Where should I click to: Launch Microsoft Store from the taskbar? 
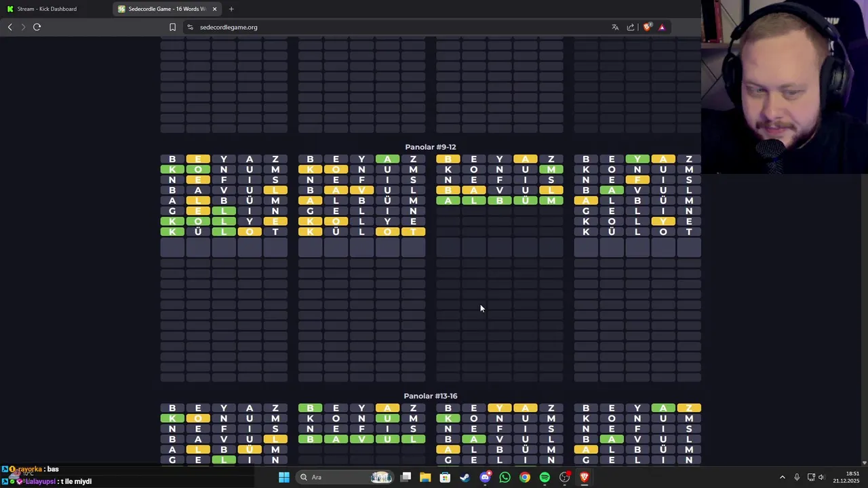pyautogui.click(x=445, y=477)
